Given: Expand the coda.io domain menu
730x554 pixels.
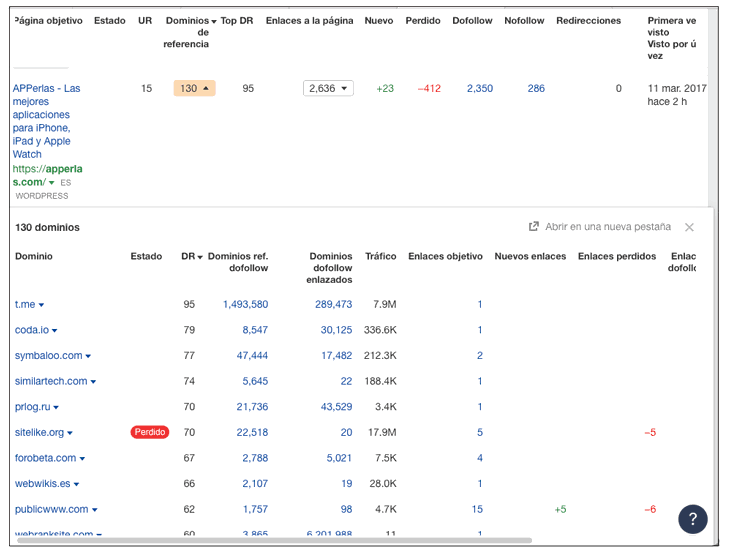Looking at the screenshot, I should 54,331.
